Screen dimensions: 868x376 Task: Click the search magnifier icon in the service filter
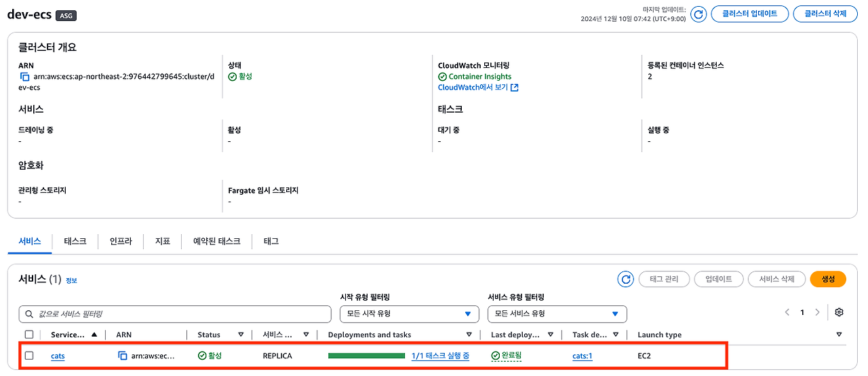pos(29,314)
